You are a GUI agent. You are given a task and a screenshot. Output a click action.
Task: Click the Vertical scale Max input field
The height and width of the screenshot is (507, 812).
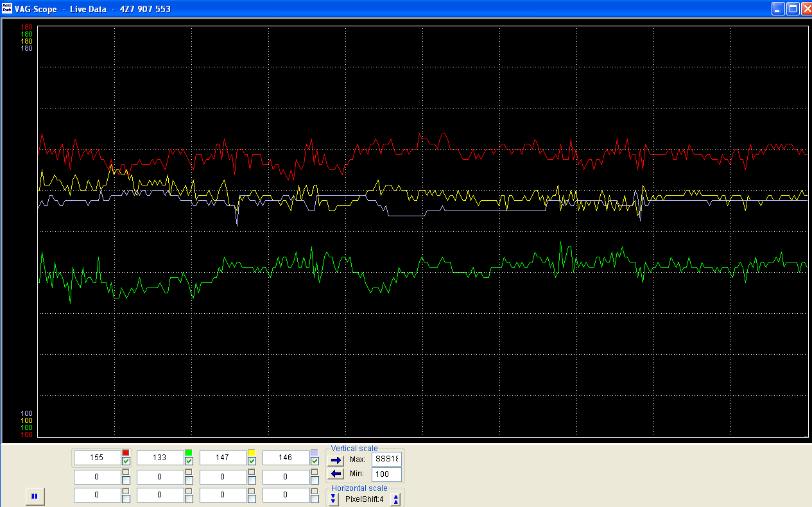(x=387, y=460)
